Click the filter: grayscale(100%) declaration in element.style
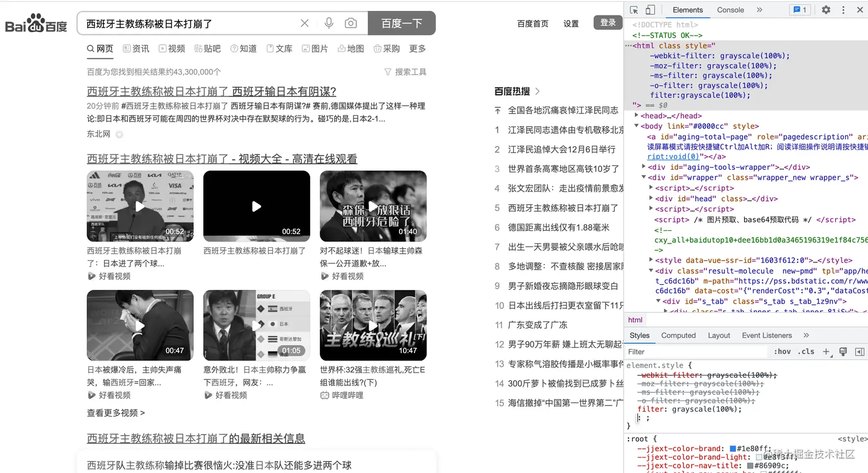Screen dimensions: 868x473 tap(689, 409)
